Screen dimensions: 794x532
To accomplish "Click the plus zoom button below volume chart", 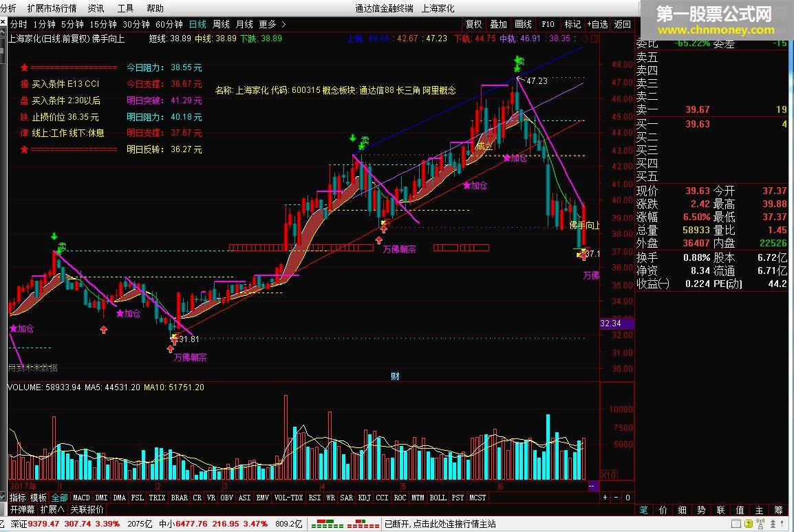I will point(605,498).
